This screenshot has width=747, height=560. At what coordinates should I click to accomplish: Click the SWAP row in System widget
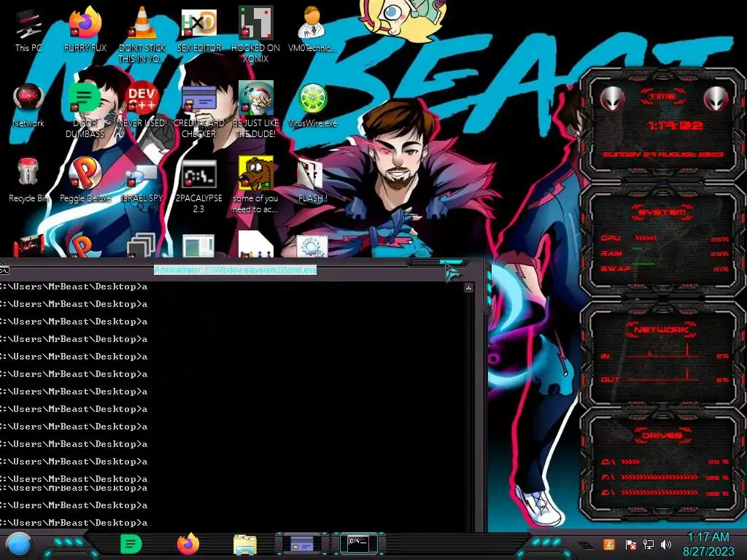tap(665, 269)
